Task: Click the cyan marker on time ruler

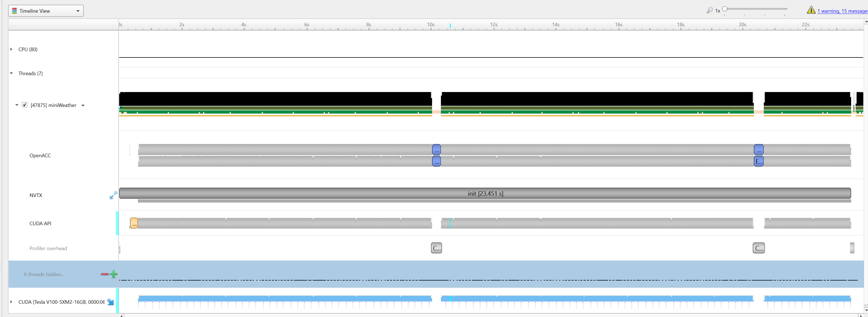Action: click(x=450, y=26)
